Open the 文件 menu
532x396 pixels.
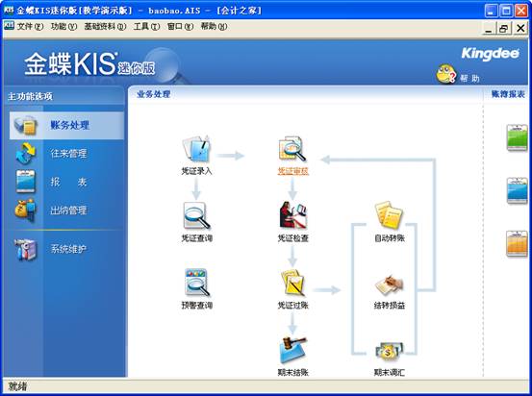tap(30, 27)
